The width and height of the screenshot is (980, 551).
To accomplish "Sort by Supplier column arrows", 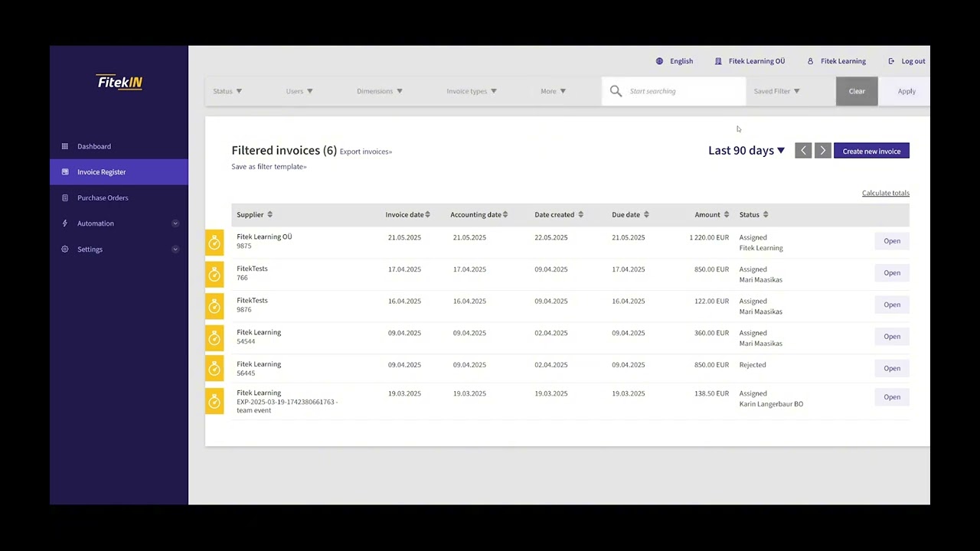I will [x=269, y=215].
